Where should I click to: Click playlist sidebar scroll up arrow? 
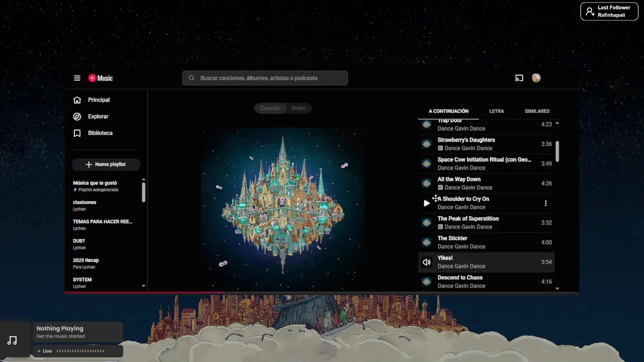coord(143,179)
